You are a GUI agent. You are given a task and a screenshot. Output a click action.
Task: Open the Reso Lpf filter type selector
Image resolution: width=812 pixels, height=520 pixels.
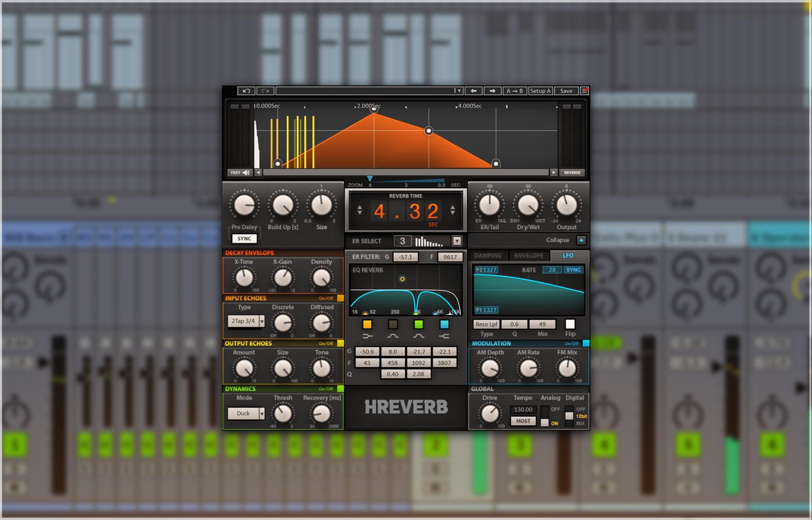point(486,324)
